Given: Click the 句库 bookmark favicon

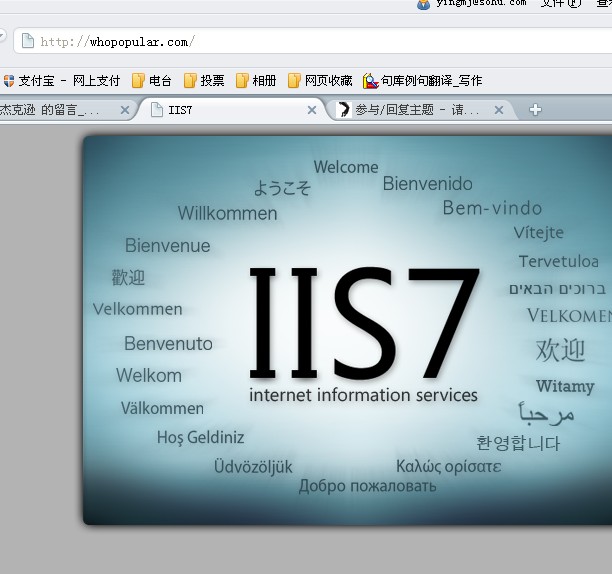Looking at the screenshot, I should coord(370,81).
